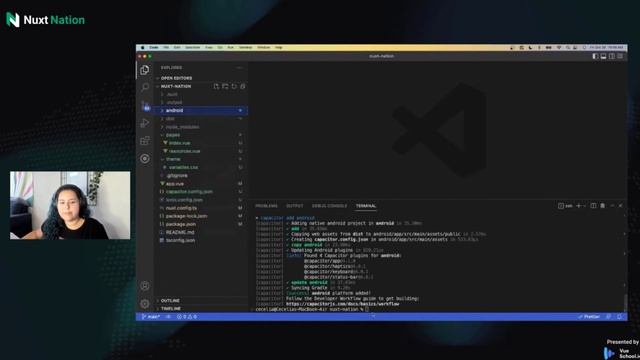The height and width of the screenshot is (360, 640).
Task: Open the Help menu in menu bar
Action: click(278, 48)
